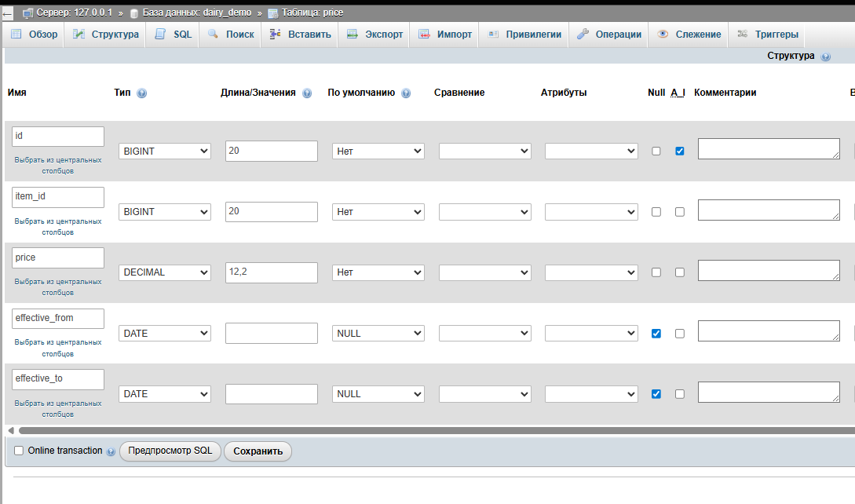This screenshot has height=504, width=855.
Task: Click the Предпросмотр SQL button
Action: tap(170, 451)
